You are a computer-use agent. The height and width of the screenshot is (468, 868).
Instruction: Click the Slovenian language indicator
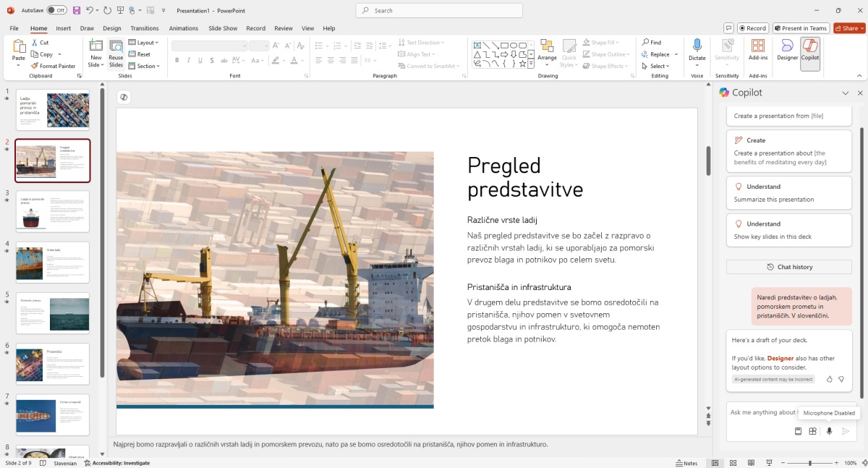pos(65,463)
